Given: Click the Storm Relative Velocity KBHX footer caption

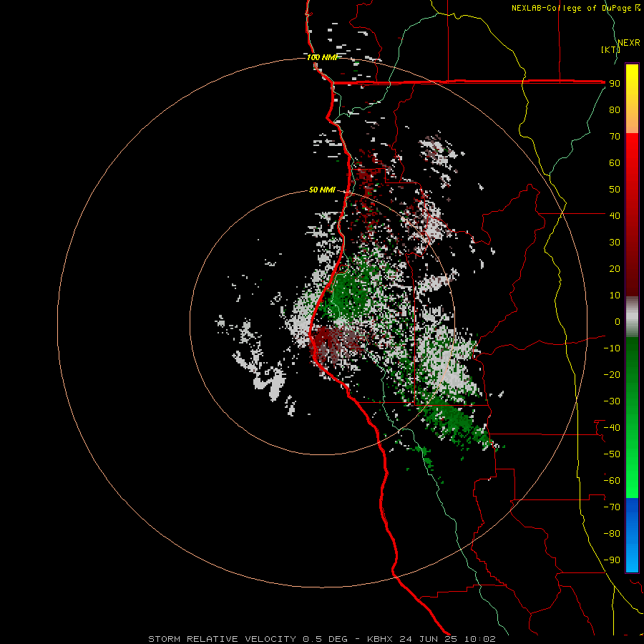Looking at the screenshot, I should [x=322, y=639].
